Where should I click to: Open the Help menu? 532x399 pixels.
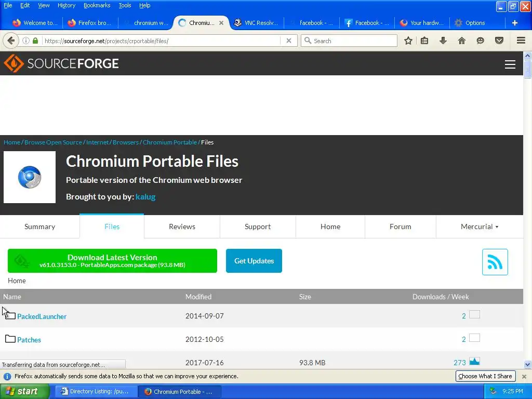pos(144,5)
